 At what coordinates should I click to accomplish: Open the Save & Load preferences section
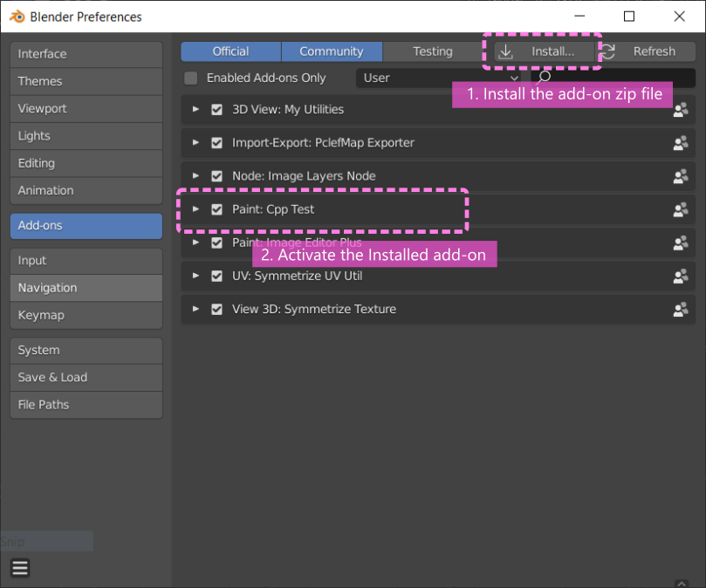click(x=86, y=378)
